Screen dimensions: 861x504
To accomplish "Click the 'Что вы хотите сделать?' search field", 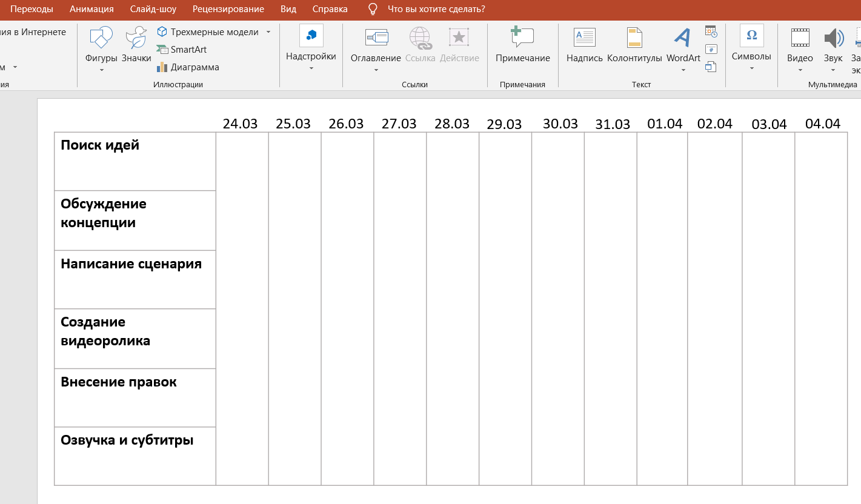I will [x=436, y=9].
